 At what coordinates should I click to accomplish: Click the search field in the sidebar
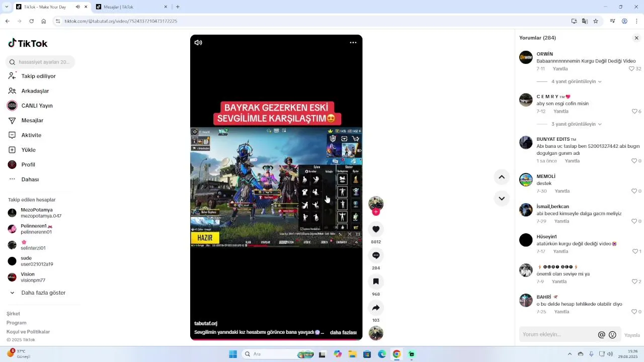pos(40,62)
